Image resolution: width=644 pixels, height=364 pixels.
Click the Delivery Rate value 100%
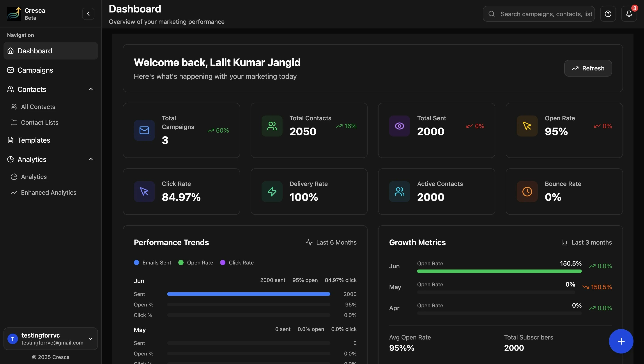click(x=304, y=197)
